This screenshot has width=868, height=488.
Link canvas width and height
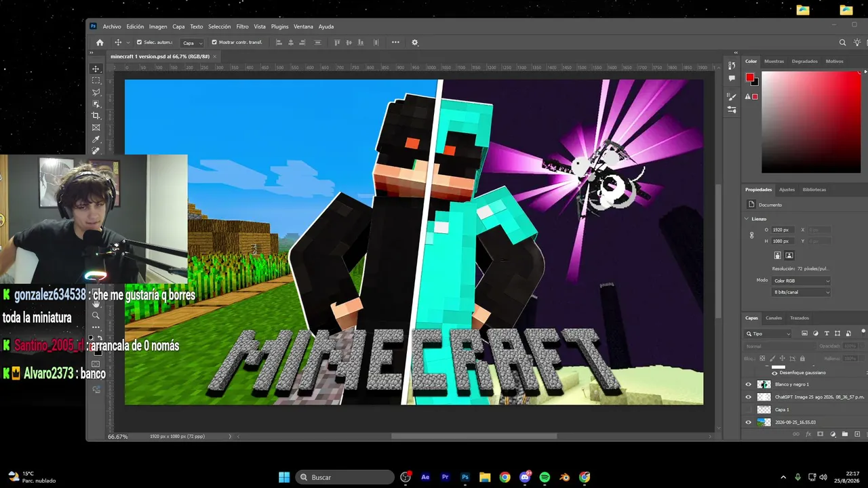tap(751, 235)
